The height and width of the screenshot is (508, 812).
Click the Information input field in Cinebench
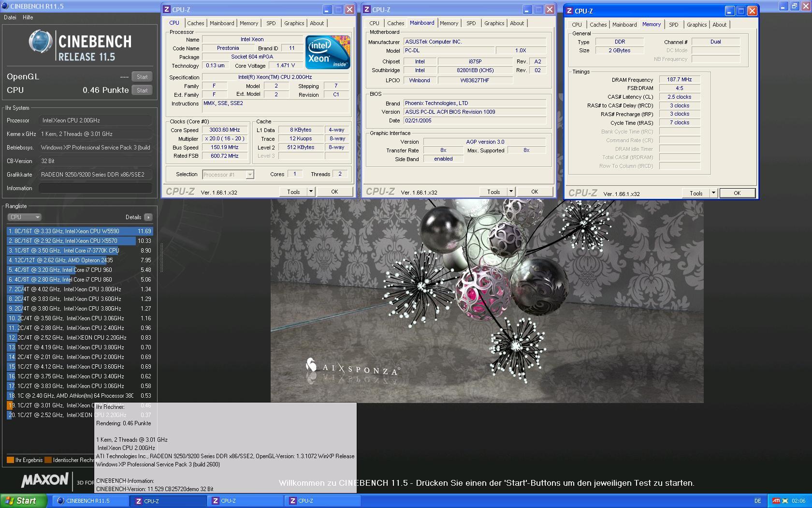(95, 188)
